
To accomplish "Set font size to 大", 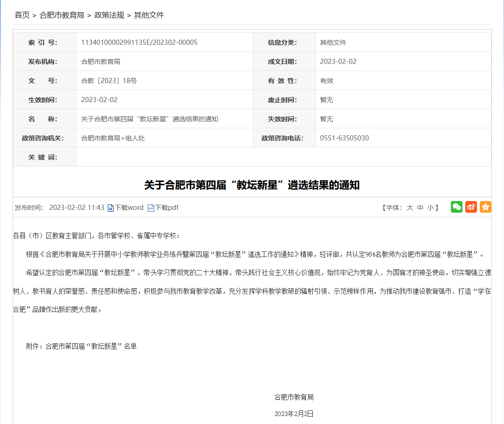I will click(x=409, y=208).
